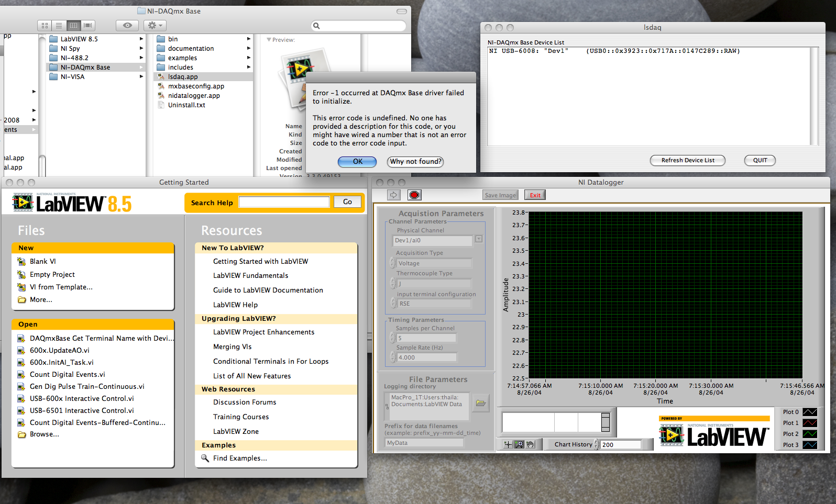
Task: Click the Why not found? button
Action: point(415,162)
